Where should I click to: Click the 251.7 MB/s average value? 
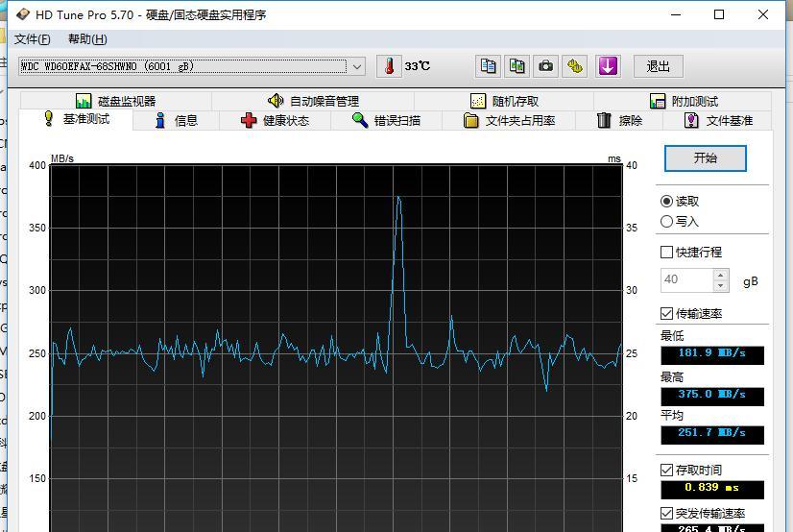[x=712, y=433]
